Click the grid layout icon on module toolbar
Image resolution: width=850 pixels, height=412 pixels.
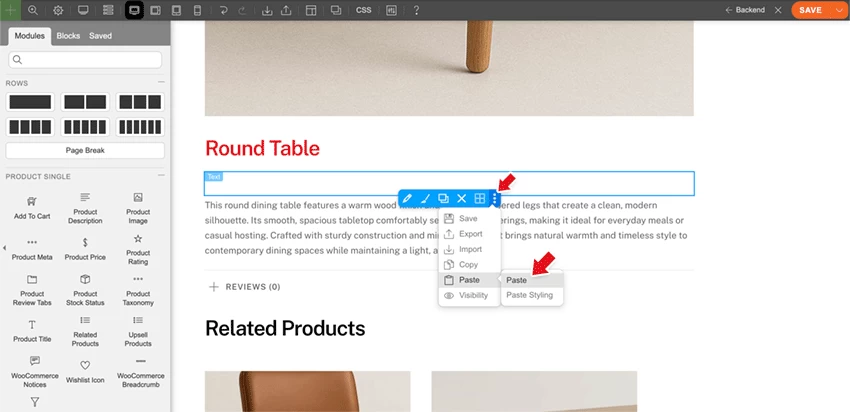[480, 198]
